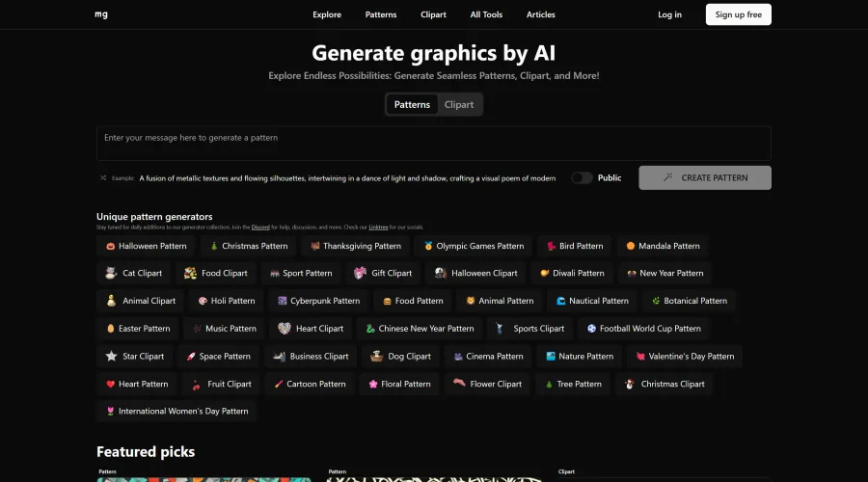Open New Year Pattern generator
The width and height of the screenshot is (868, 482).
pos(665,273)
